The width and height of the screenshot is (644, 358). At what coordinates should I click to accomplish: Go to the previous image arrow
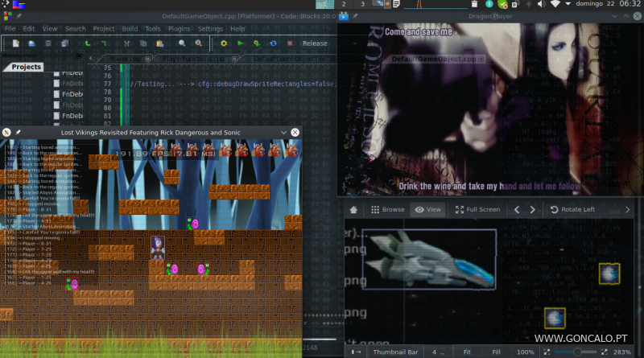click(x=518, y=209)
